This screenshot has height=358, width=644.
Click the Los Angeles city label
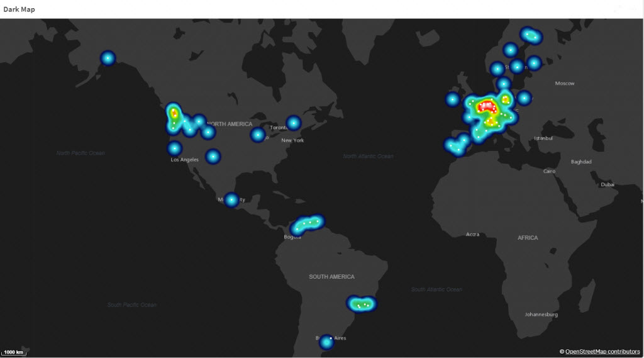click(184, 160)
